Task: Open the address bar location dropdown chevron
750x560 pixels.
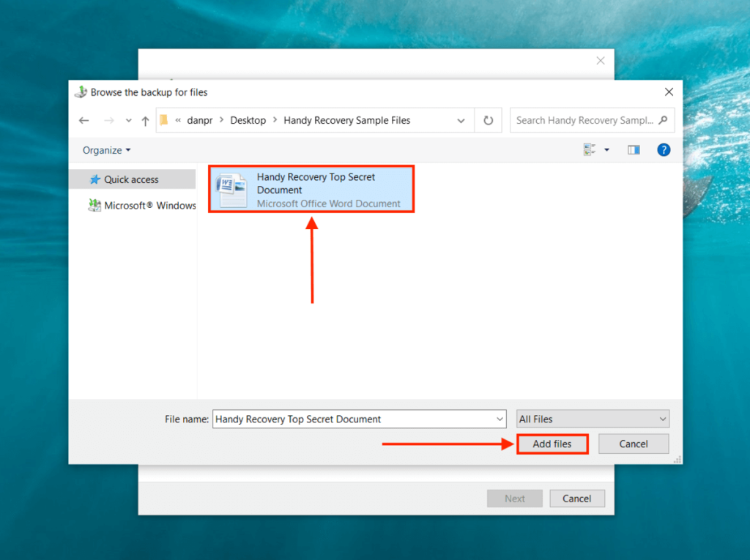Action: click(461, 119)
